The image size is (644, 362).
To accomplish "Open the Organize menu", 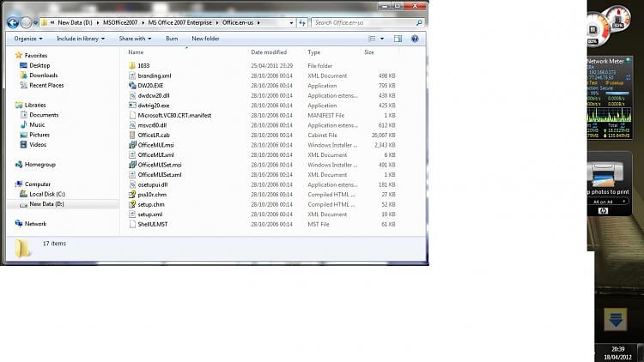I will 28,39.
